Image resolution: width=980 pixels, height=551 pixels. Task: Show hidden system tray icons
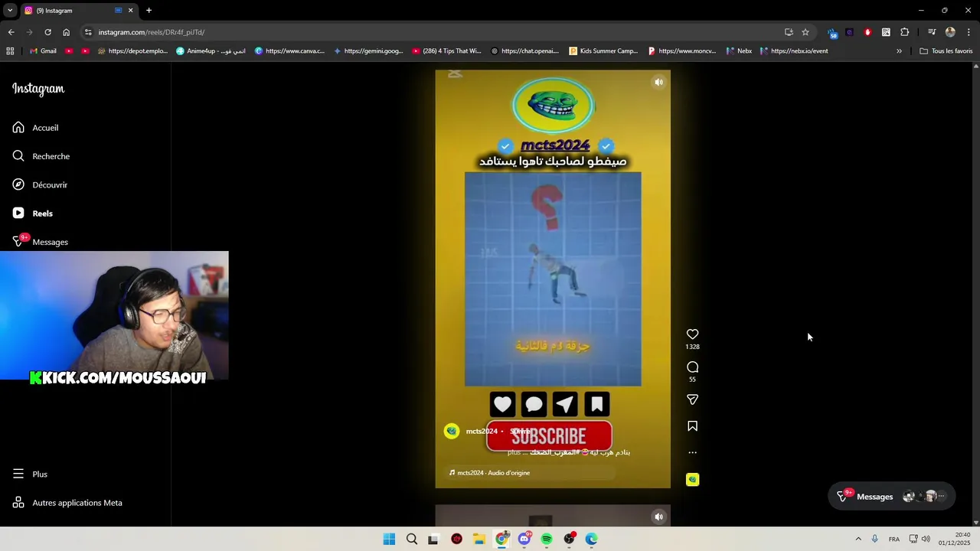(858, 539)
